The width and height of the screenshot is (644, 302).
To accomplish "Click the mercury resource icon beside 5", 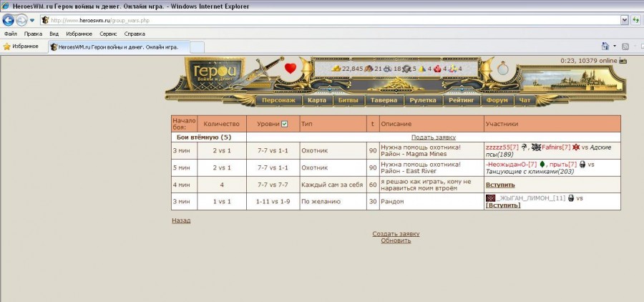I will [x=406, y=69].
